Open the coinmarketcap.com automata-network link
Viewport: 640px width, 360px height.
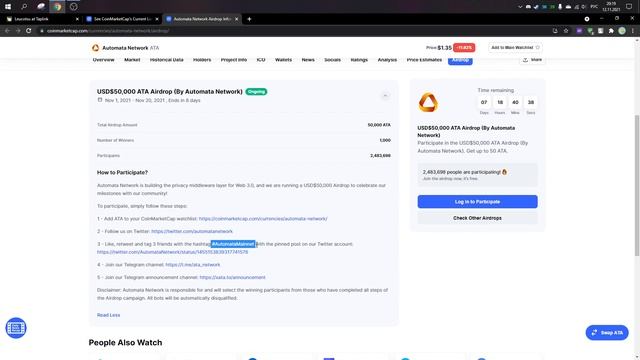[263, 219]
